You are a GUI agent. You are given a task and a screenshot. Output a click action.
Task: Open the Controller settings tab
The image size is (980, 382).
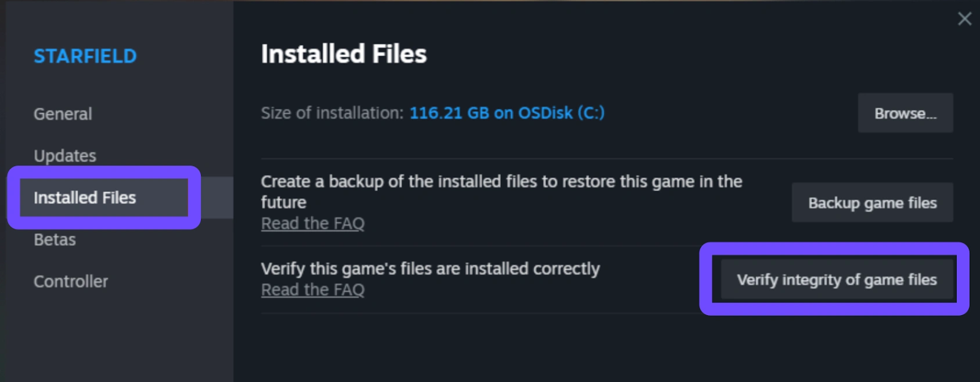click(x=70, y=281)
